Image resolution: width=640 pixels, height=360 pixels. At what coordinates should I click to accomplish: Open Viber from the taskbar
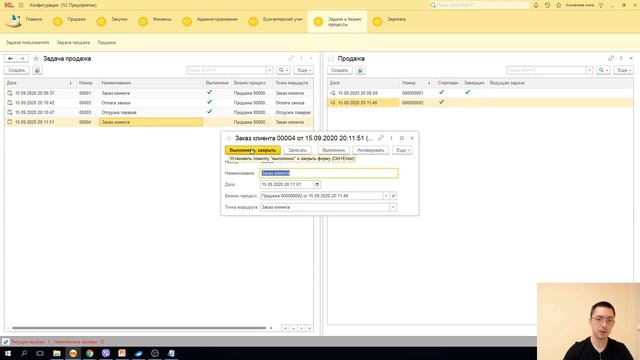(106, 353)
